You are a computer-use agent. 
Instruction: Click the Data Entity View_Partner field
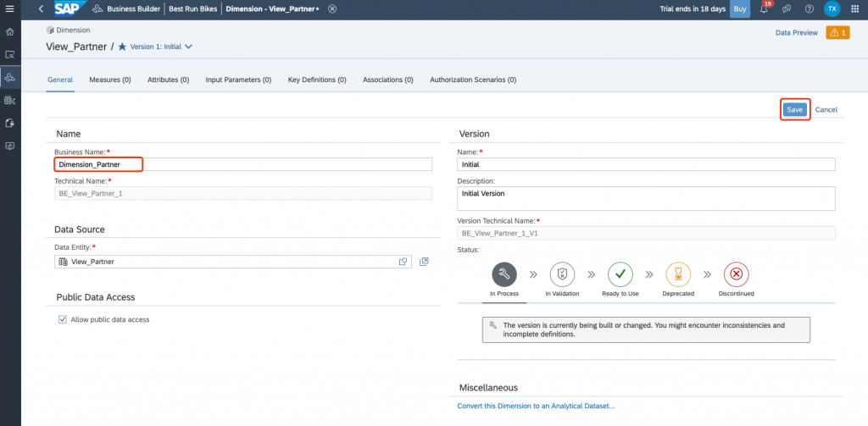[x=233, y=262]
